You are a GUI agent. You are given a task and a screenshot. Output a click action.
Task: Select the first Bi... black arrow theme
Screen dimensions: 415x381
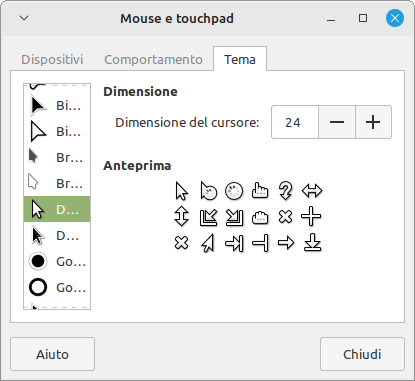[x=57, y=106]
